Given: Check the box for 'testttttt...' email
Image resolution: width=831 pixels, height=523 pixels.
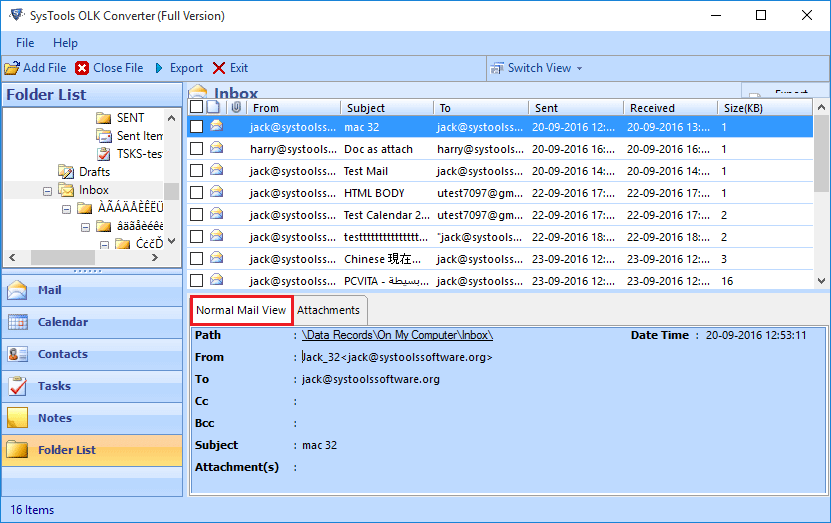Looking at the screenshot, I should click(197, 236).
